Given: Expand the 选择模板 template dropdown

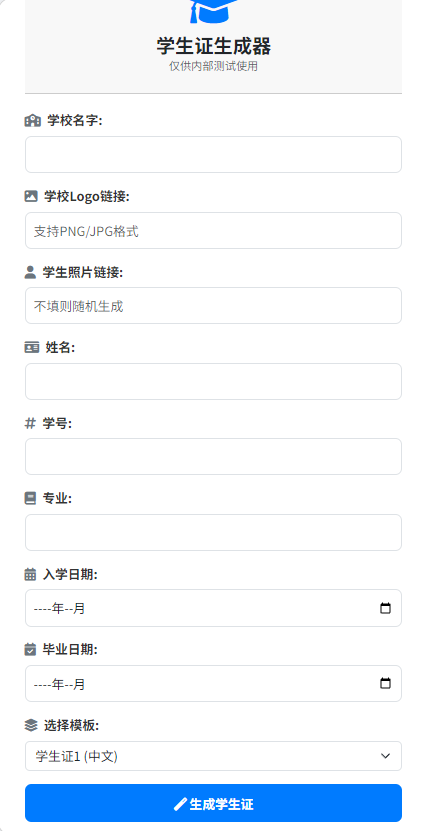Looking at the screenshot, I should pos(214,756).
